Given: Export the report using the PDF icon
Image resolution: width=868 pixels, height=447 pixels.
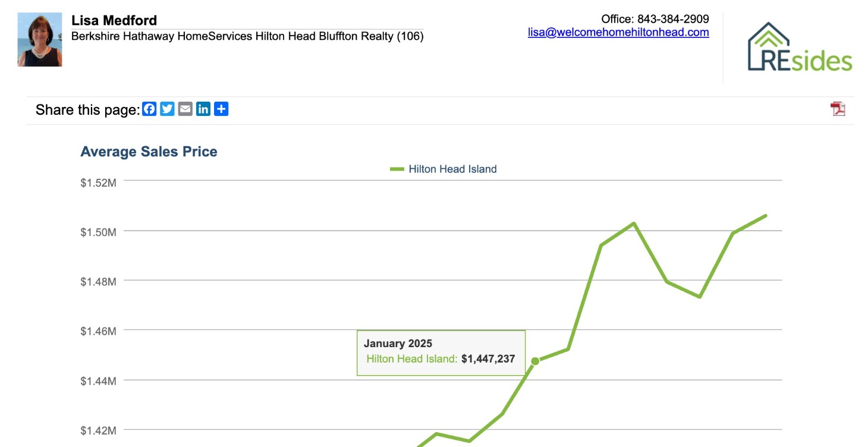Looking at the screenshot, I should [836, 109].
